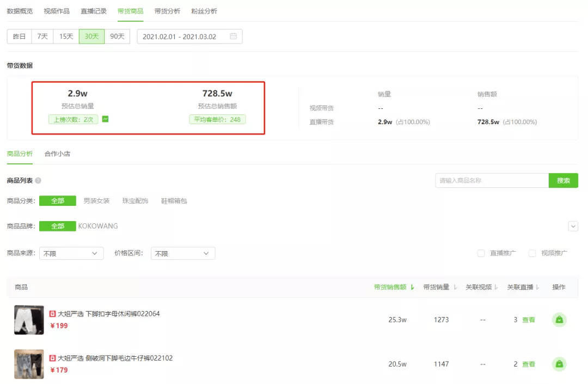Switch to the 合作小店 tab

(57, 154)
